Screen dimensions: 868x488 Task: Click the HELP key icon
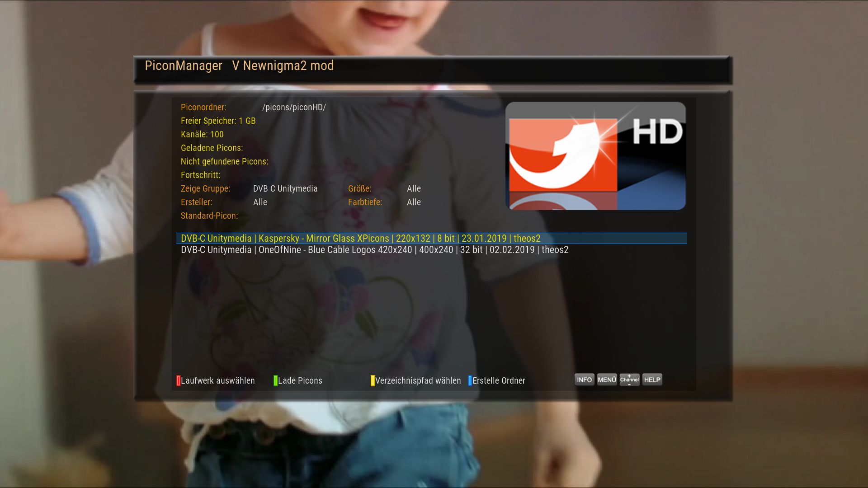652,380
